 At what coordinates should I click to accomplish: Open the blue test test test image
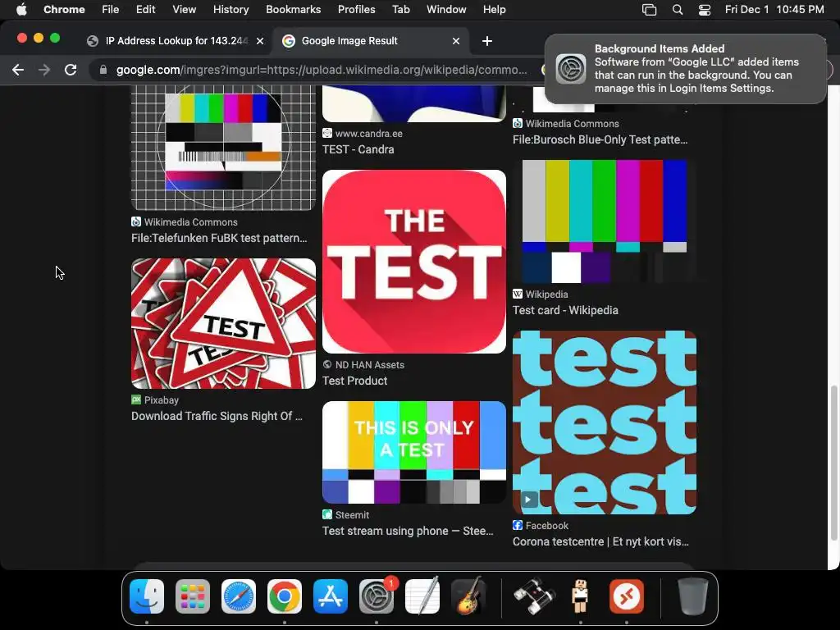605,422
